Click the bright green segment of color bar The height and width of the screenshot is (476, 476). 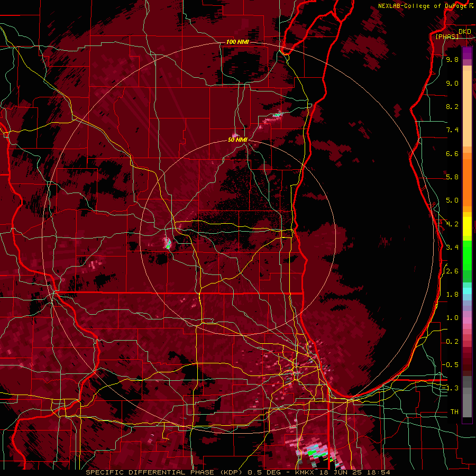tap(467, 255)
